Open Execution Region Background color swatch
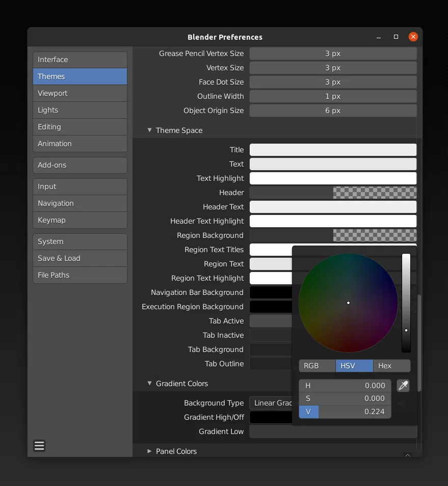Image resolution: width=448 pixels, height=486 pixels. point(271,307)
